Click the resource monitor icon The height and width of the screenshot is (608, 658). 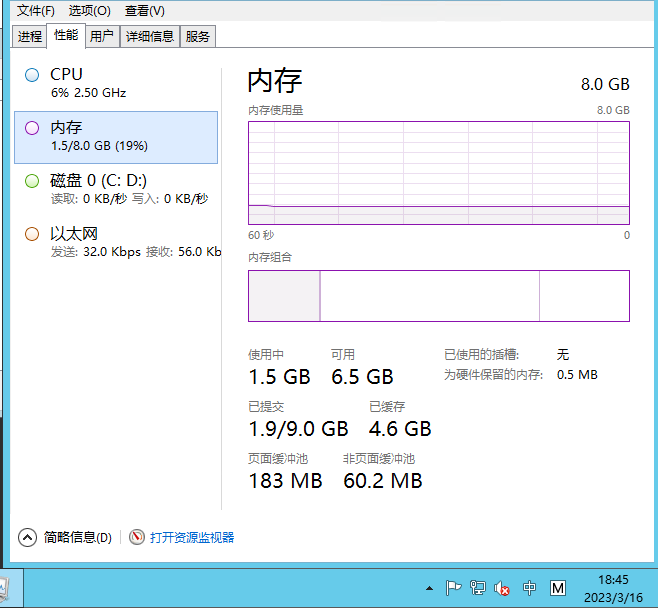point(137,537)
